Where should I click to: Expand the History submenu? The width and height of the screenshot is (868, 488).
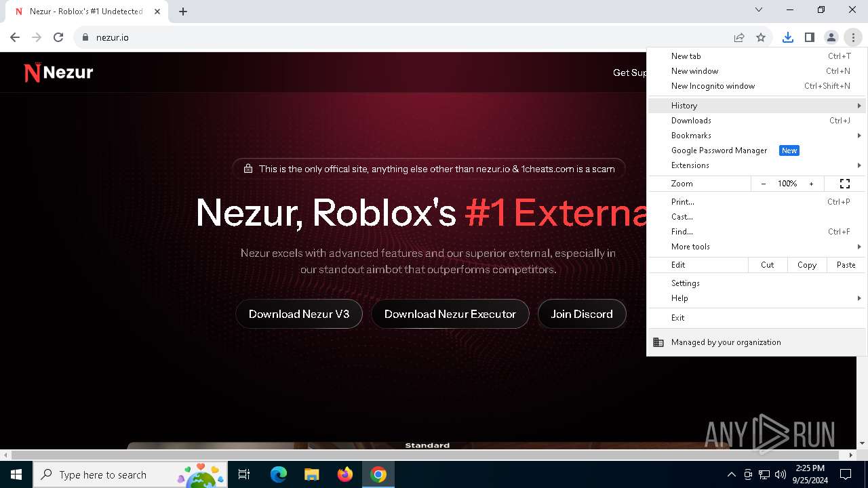tap(757, 106)
